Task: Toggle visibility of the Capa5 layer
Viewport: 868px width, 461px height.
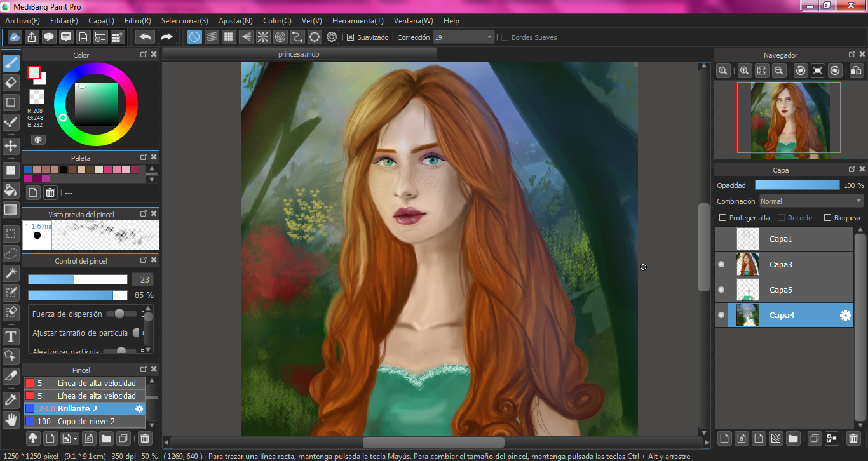Action: coord(721,290)
